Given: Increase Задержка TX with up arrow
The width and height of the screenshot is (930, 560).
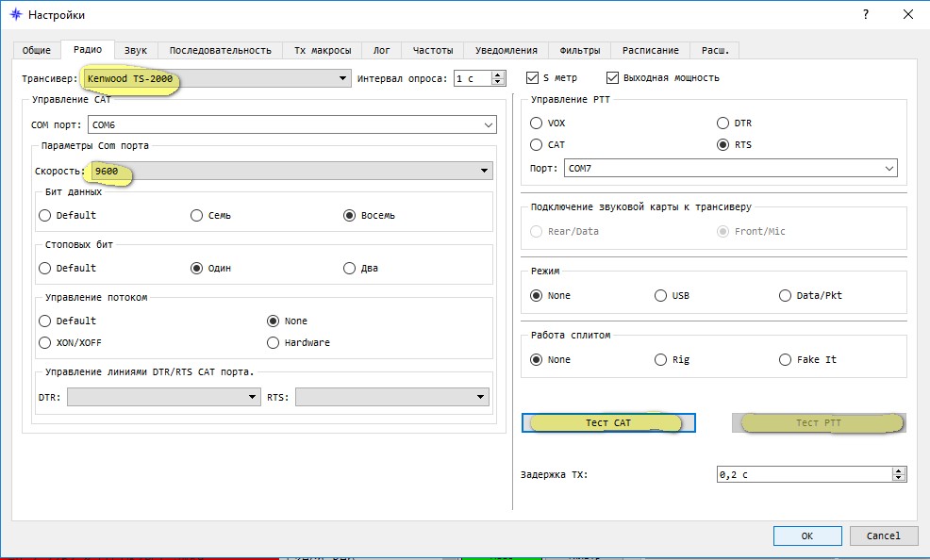Looking at the screenshot, I should (x=899, y=470).
